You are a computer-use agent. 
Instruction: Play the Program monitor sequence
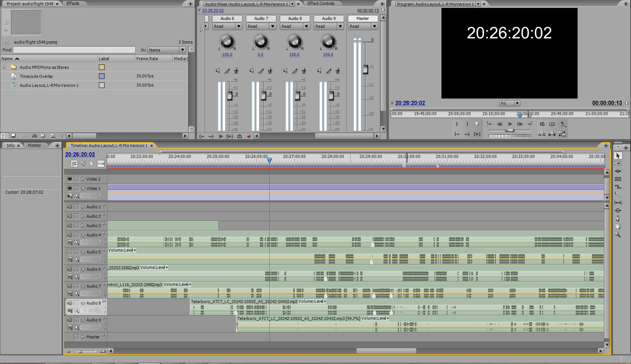point(510,124)
